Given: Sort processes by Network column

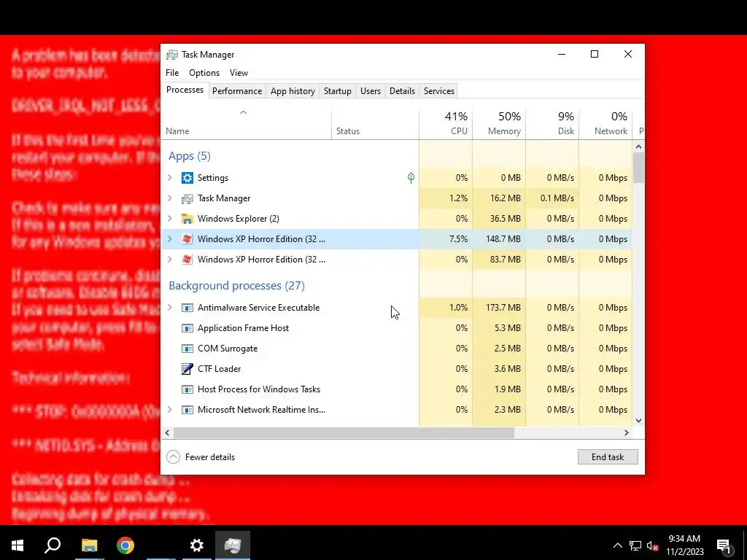Looking at the screenshot, I should tap(605, 125).
